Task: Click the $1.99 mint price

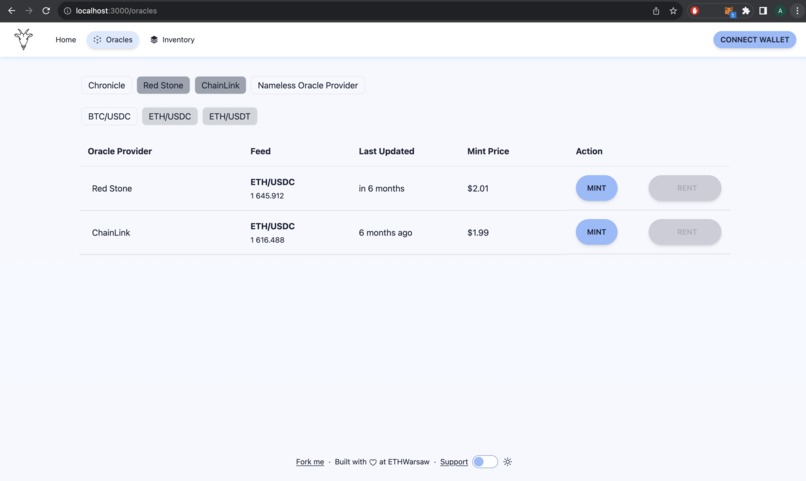Action: (x=478, y=233)
